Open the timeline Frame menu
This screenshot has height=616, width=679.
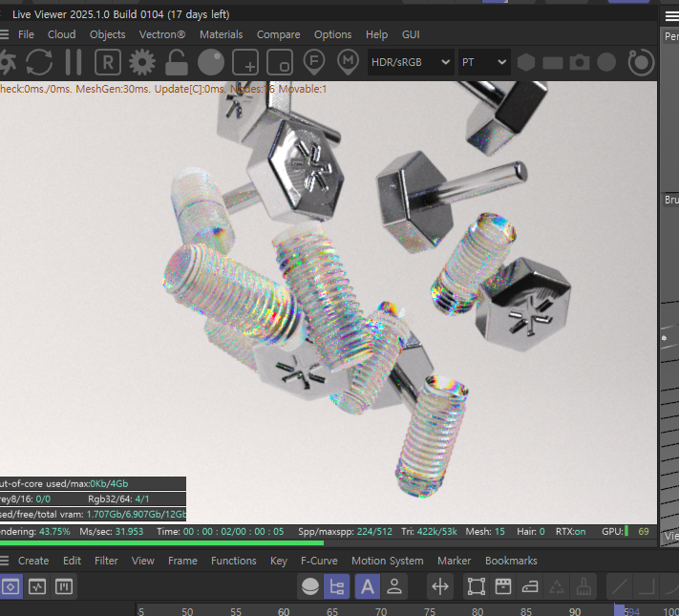(x=182, y=561)
